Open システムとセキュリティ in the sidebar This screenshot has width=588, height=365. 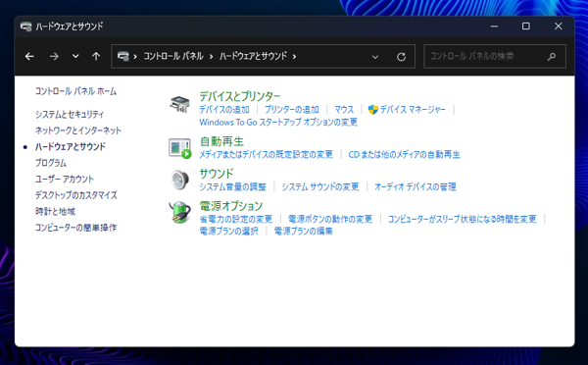[x=70, y=114]
